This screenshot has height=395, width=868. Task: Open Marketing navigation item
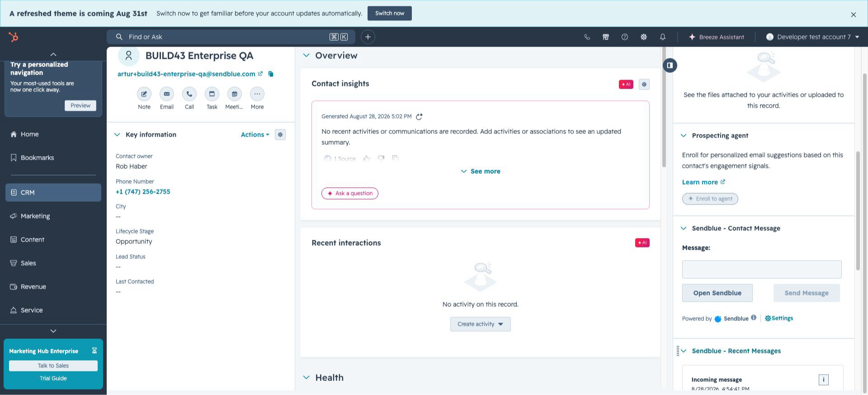[53, 216]
